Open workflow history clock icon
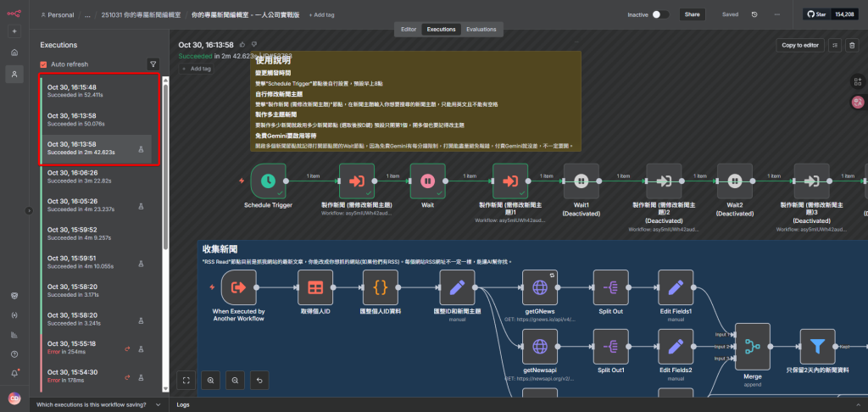 [x=754, y=14]
